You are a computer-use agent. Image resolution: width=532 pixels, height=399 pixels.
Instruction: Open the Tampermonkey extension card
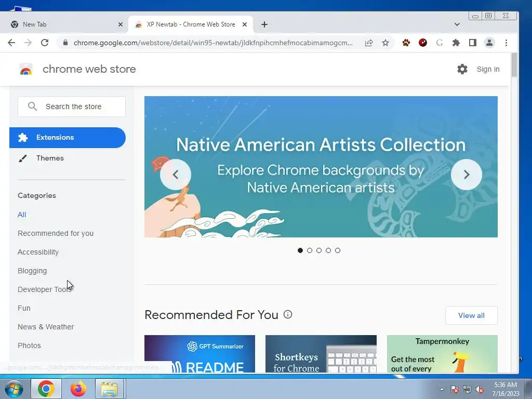pyautogui.click(x=442, y=353)
